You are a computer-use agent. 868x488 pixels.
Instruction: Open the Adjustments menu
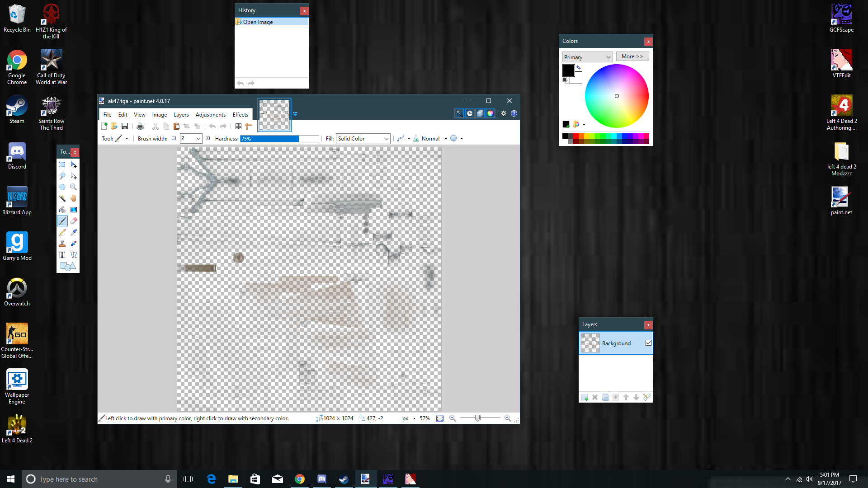(x=210, y=115)
